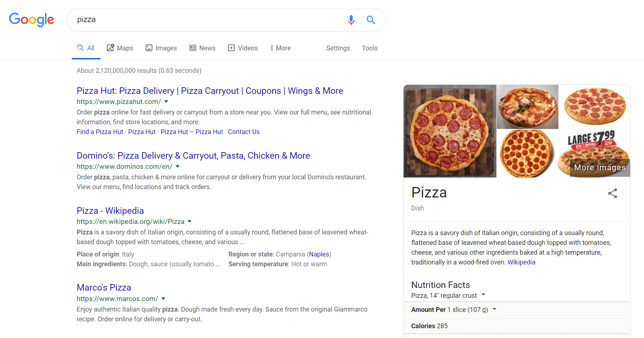Switch to the Maps tab
The image size is (644, 338).
(x=120, y=48)
